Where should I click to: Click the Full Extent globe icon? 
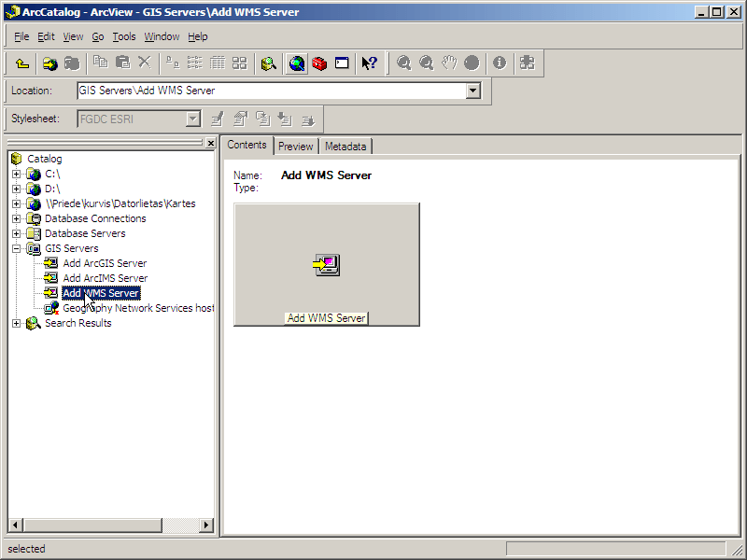472,63
